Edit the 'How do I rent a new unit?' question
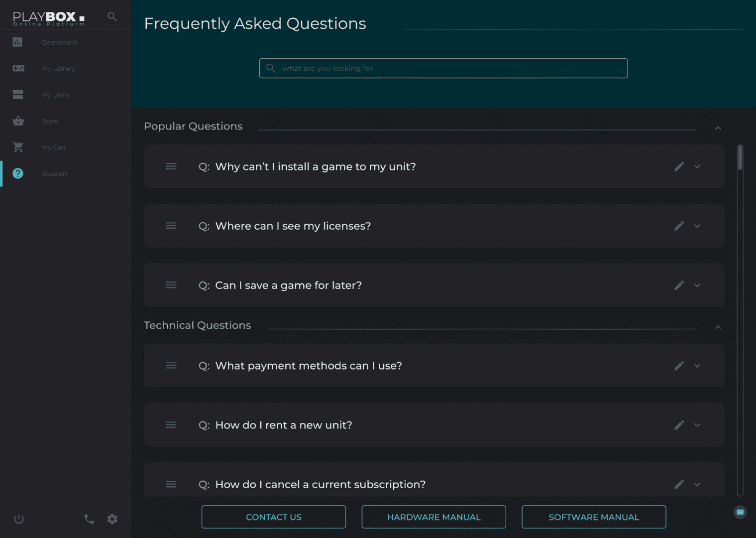The image size is (756, 538). 679,425
